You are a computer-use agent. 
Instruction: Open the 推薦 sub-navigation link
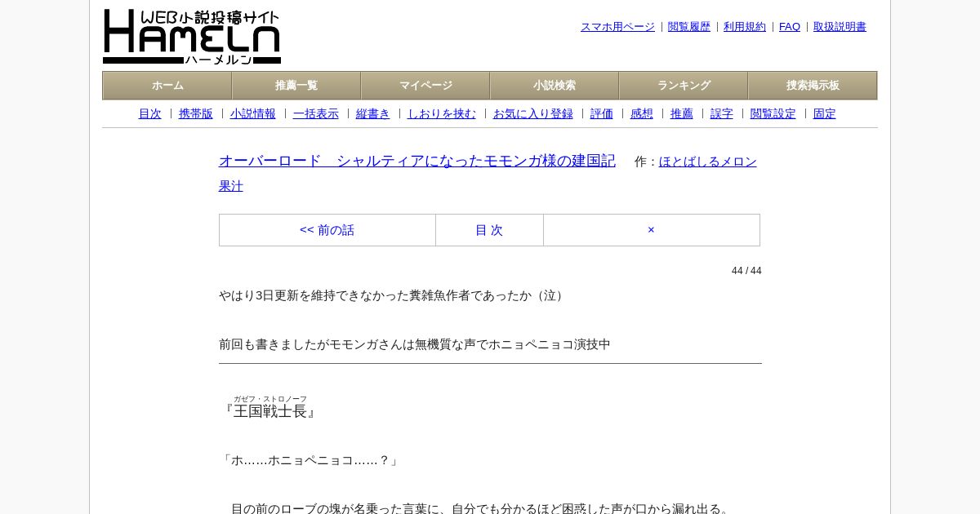click(x=682, y=113)
